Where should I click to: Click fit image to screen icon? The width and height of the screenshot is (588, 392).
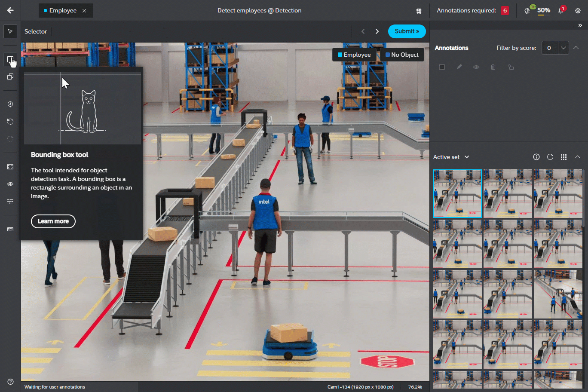coord(10,167)
